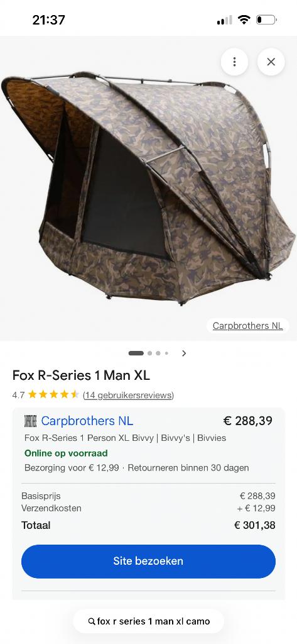Click the Carpbrothers NL seller name
Image resolution: width=297 pixels, height=644 pixels.
pos(87,421)
